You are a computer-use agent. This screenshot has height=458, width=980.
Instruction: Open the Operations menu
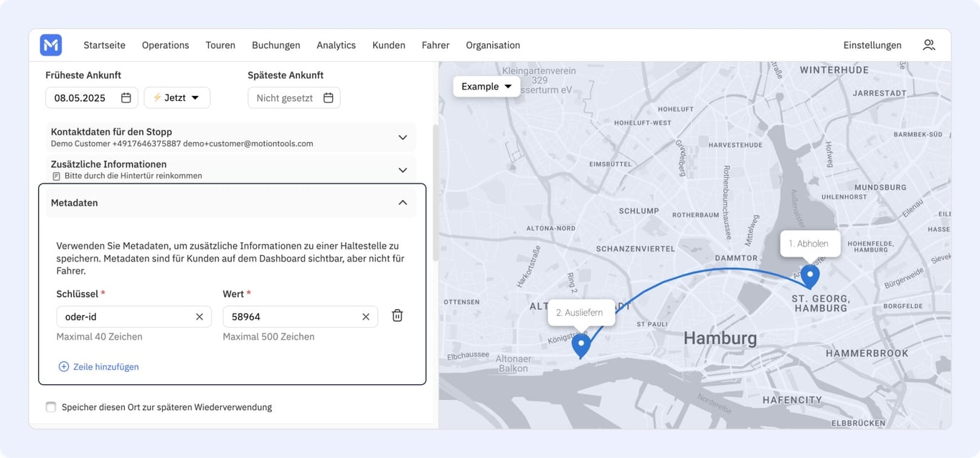[166, 45]
